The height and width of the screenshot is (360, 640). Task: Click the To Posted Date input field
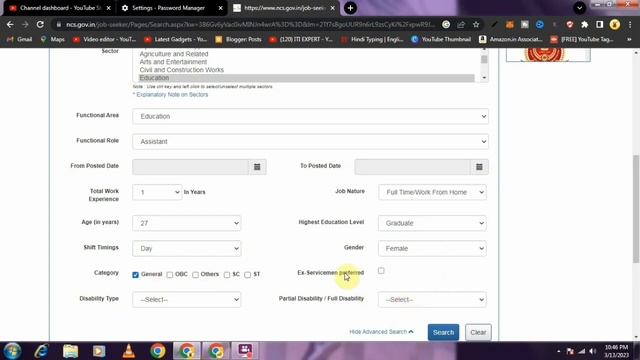[x=413, y=167]
